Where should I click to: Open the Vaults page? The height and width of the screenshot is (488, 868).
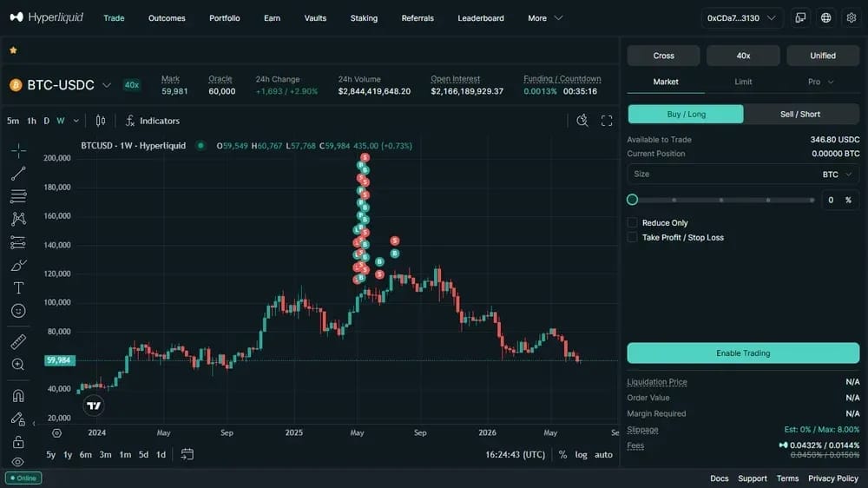click(x=315, y=18)
